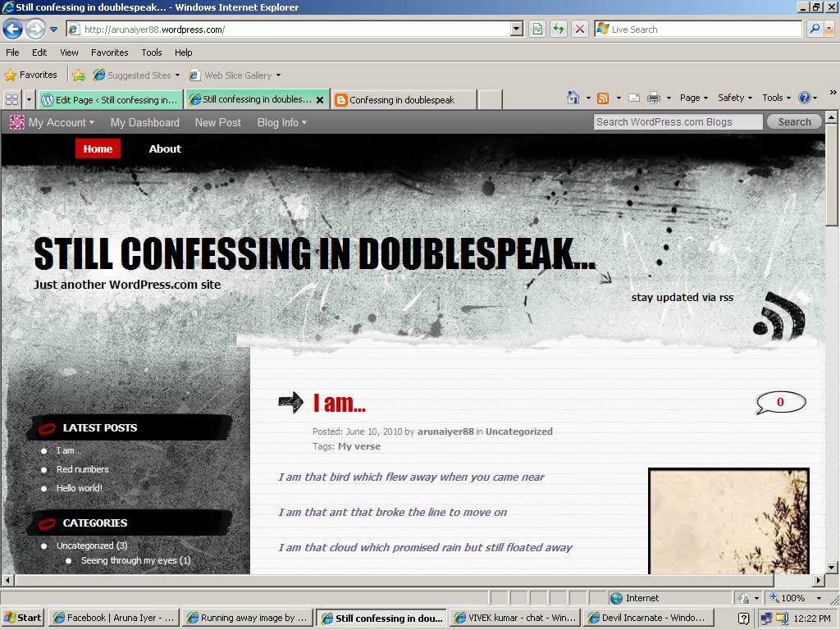Open Red numbers in Latest Posts
Image resolution: width=840 pixels, height=630 pixels.
coord(83,469)
